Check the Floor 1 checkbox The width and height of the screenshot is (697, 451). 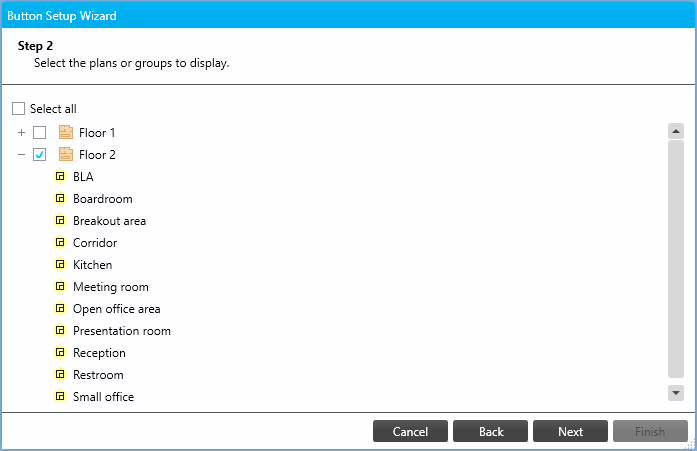40,132
